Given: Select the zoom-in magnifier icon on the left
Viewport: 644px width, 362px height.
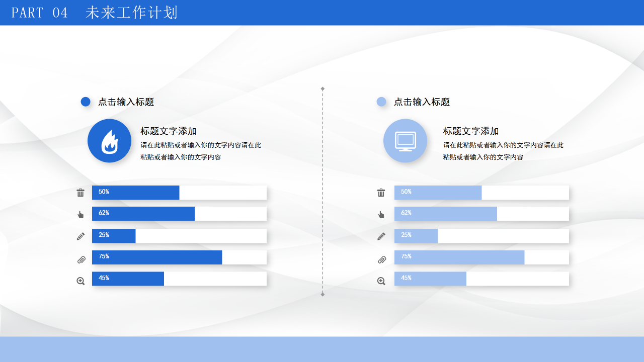Looking at the screenshot, I should pos(80,281).
